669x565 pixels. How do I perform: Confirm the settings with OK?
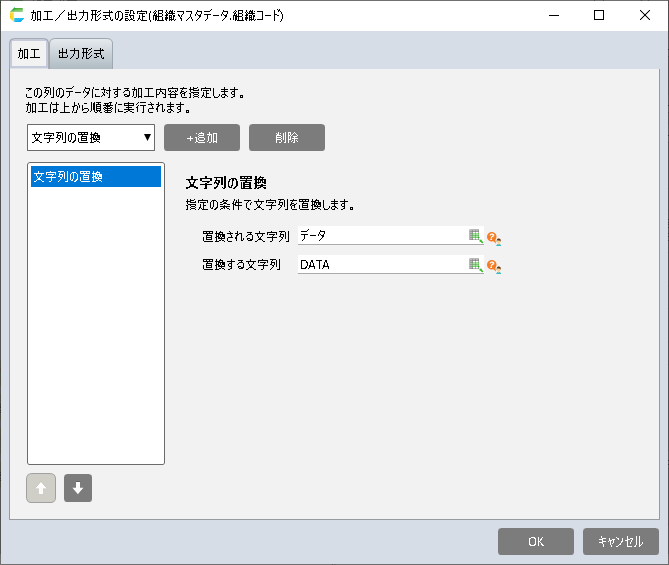[536, 541]
